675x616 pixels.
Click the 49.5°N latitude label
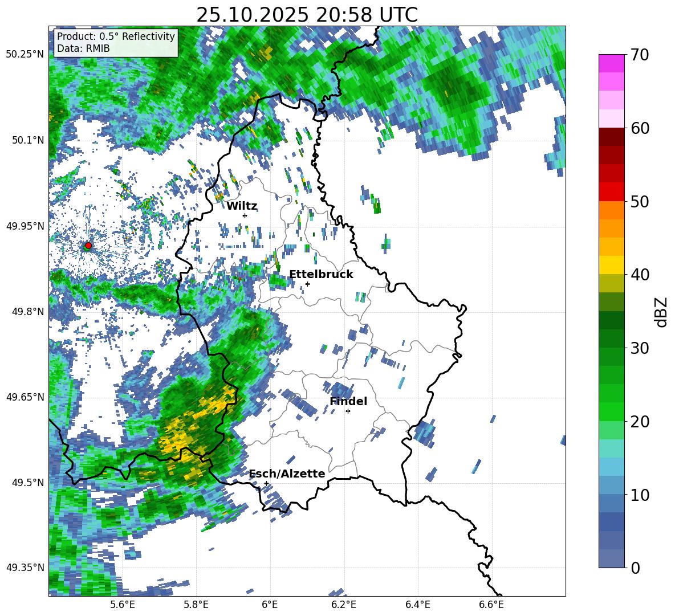tap(28, 482)
